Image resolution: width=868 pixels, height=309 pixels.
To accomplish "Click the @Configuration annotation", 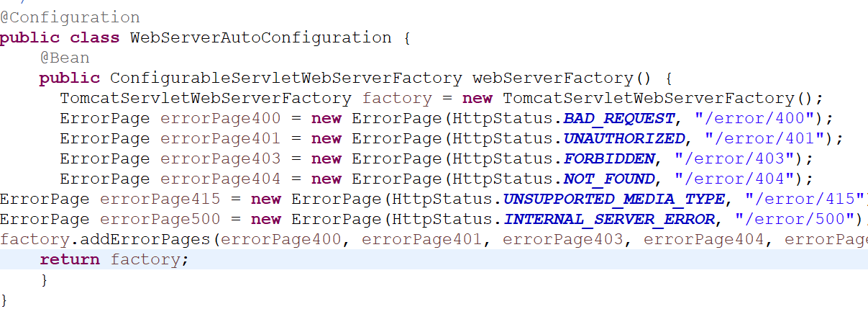I will [x=70, y=17].
